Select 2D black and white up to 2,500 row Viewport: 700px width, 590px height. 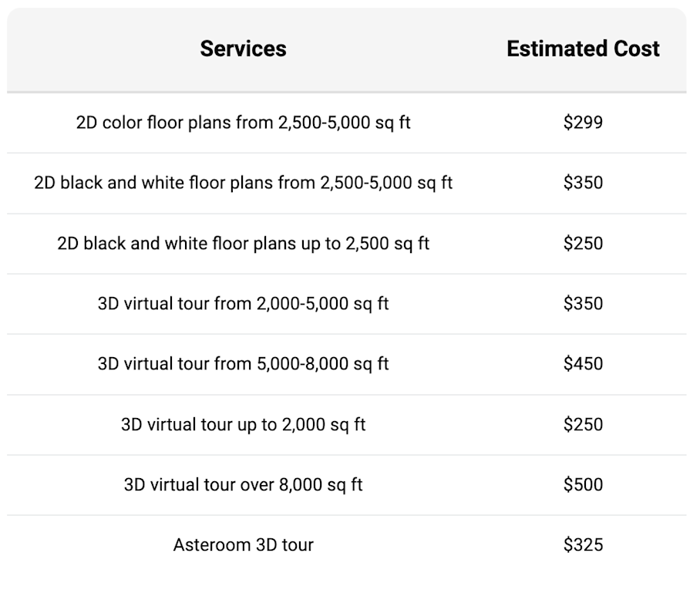pyautogui.click(x=243, y=244)
